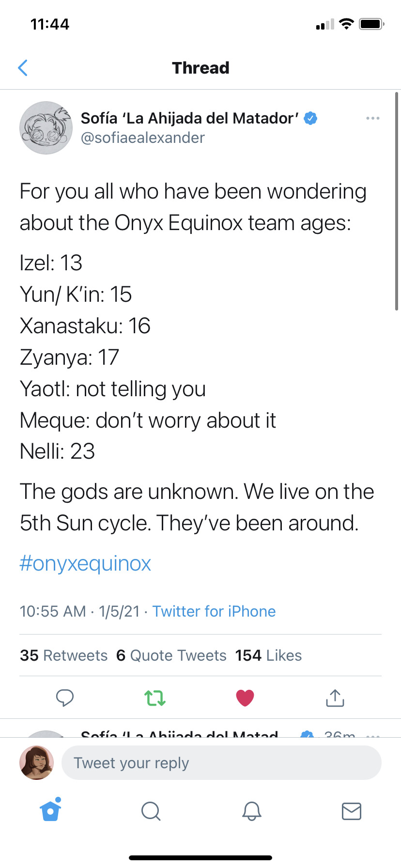Screen dimensions: 401x868
Task: Open the Search tab magnifier icon
Action: coord(151,811)
